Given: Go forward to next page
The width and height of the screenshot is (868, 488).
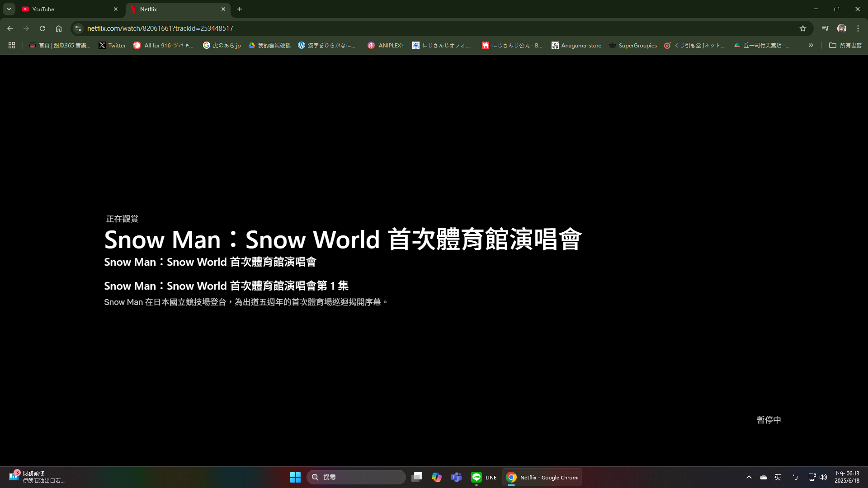Looking at the screenshot, I should (x=26, y=28).
